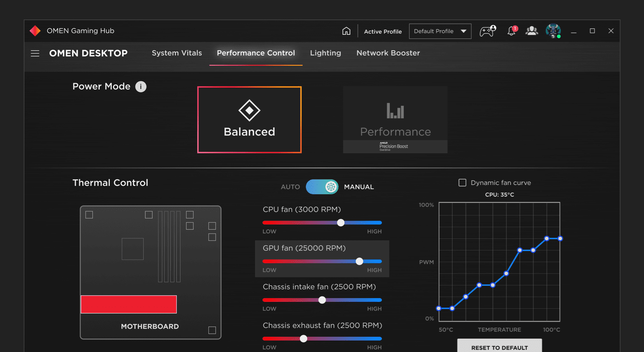Click the Chassis intake fan slider handle
644x352 pixels.
coord(322,300)
